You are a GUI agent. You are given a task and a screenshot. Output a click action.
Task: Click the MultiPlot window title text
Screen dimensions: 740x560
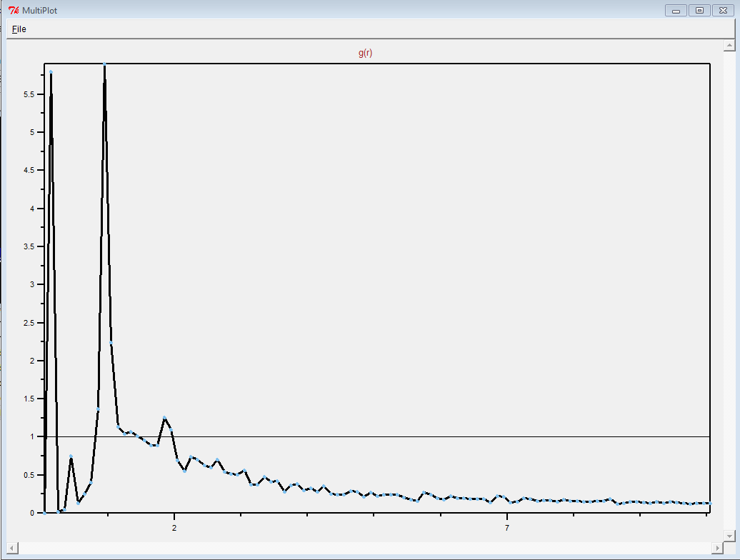tap(40, 11)
